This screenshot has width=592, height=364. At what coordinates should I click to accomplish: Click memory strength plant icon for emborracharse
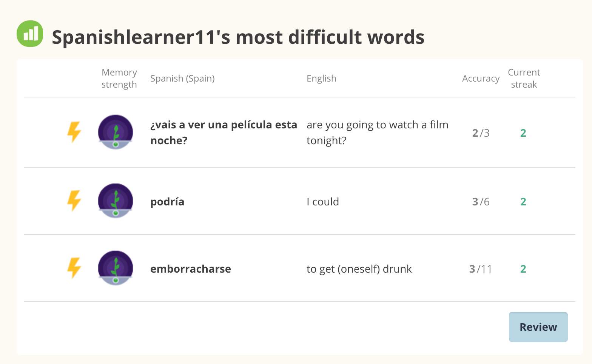pyautogui.click(x=116, y=268)
